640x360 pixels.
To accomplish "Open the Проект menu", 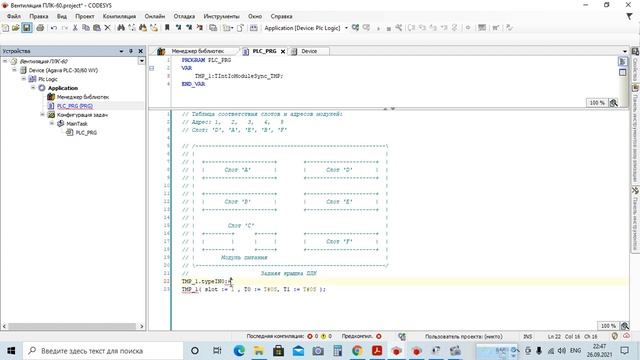I will (84, 16).
